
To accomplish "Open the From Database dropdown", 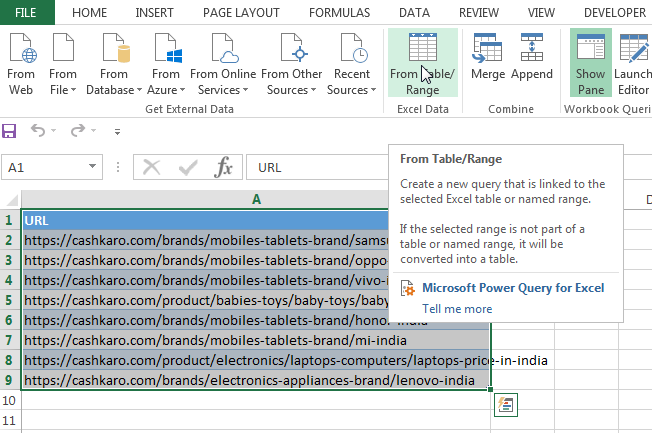I will pyautogui.click(x=114, y=64).
